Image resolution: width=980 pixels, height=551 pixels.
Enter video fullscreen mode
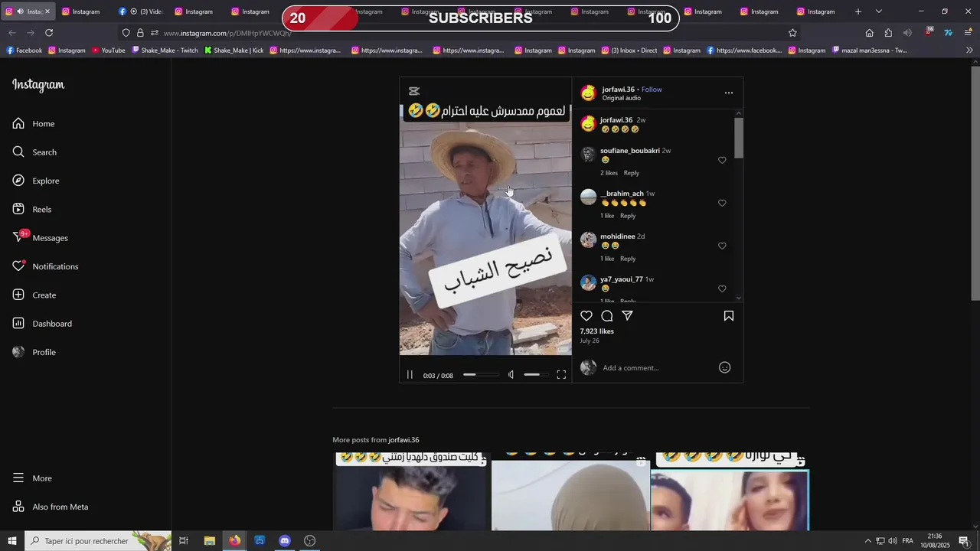click(x=561, y=375)
